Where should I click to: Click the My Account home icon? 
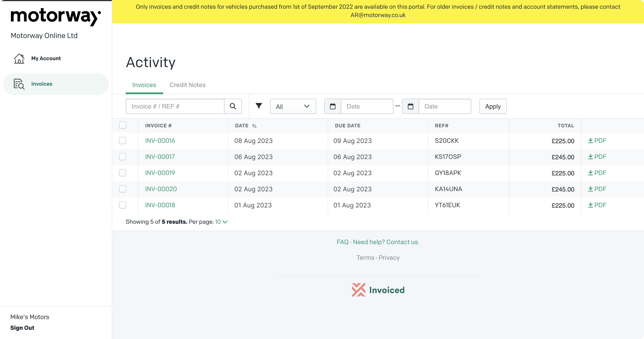[19, 59]
